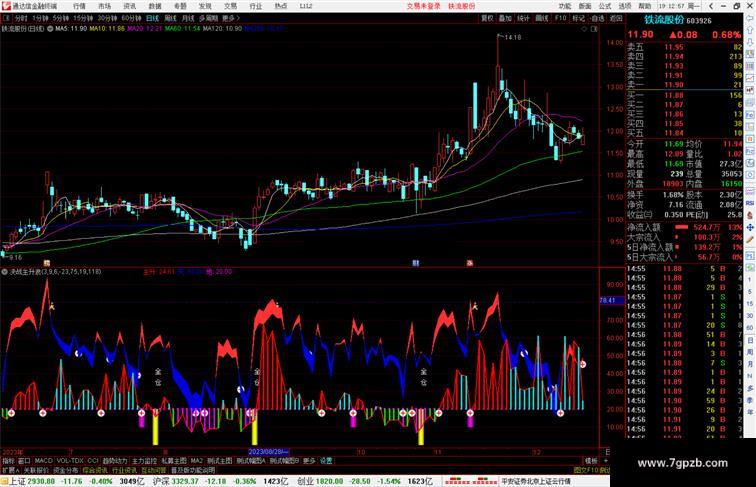756x487 pixels.
Task: Click the pencil draw icon in right sidebar
Action: click(750, 240)
